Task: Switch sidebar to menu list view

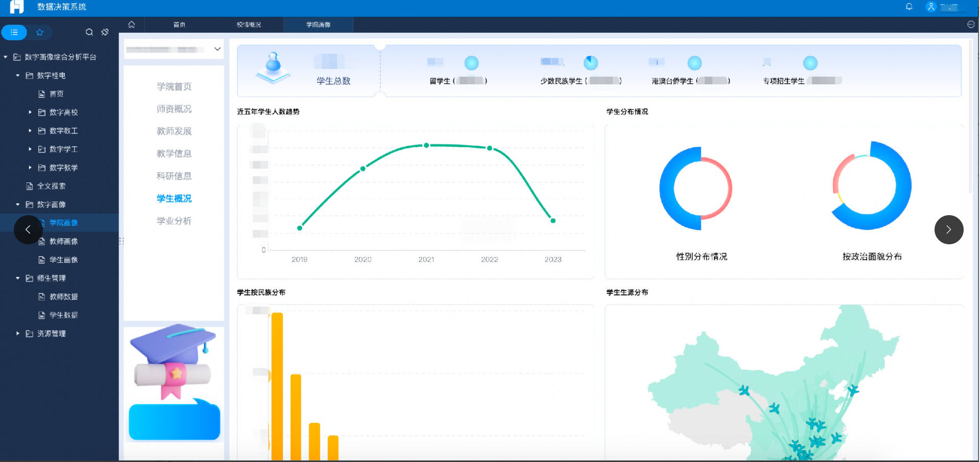Action: tap(14, 32)
